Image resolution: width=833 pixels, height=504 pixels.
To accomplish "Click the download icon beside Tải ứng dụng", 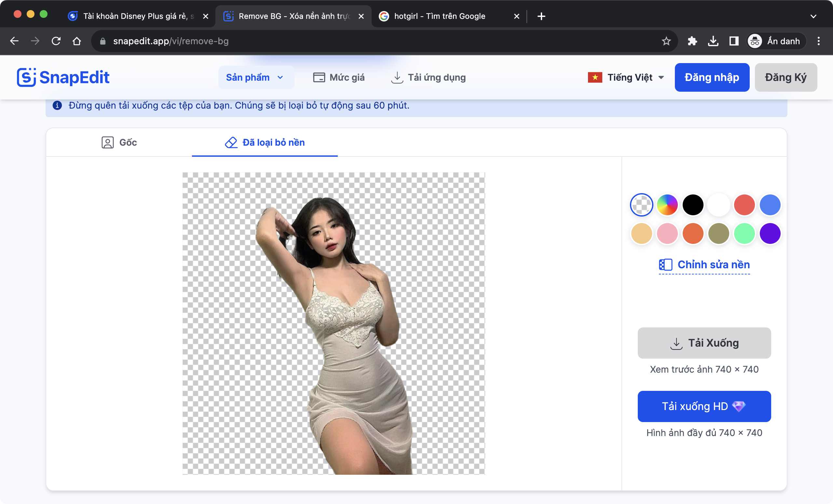I will coord(397,77).
